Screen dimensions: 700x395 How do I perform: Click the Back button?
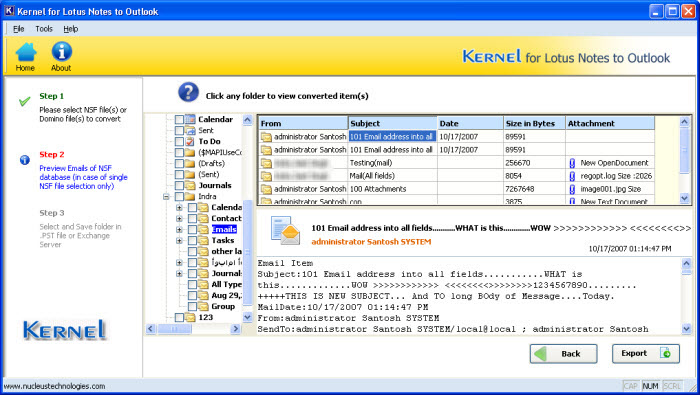[x=563, y=353]
